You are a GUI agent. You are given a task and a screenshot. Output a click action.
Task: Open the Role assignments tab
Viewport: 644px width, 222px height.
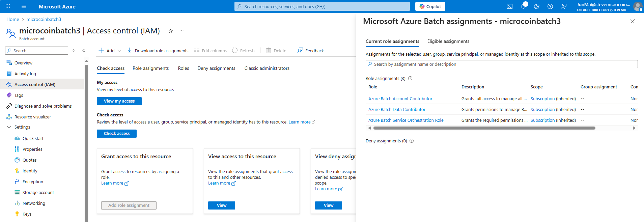pos(150,68)
